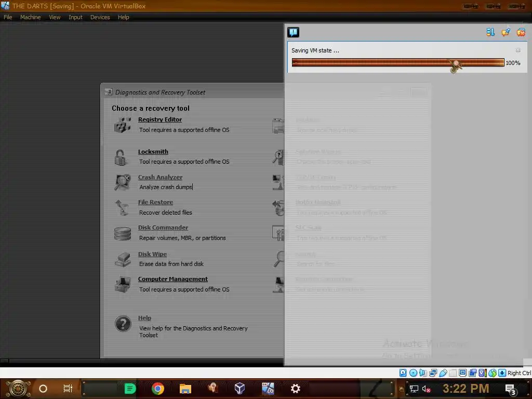Screen dimensions: 532x399
Task: Click the notification center exclamation icon
Action: click(293, 32)
